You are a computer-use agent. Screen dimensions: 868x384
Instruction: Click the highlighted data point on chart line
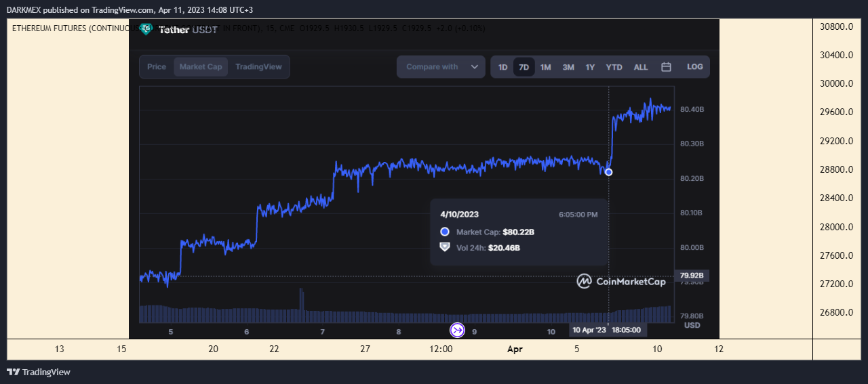point(608,172)
